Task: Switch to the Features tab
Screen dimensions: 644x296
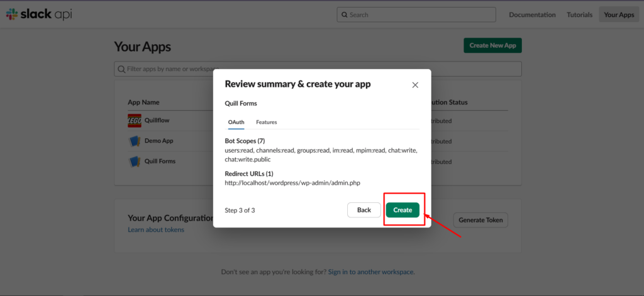Action: pyautogui.click(x=267, y=122)
